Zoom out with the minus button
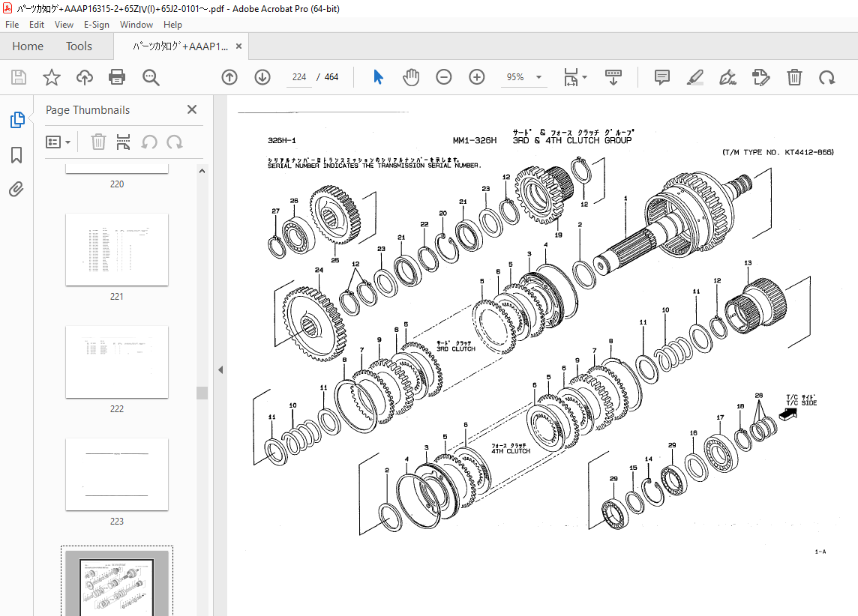 444,77
